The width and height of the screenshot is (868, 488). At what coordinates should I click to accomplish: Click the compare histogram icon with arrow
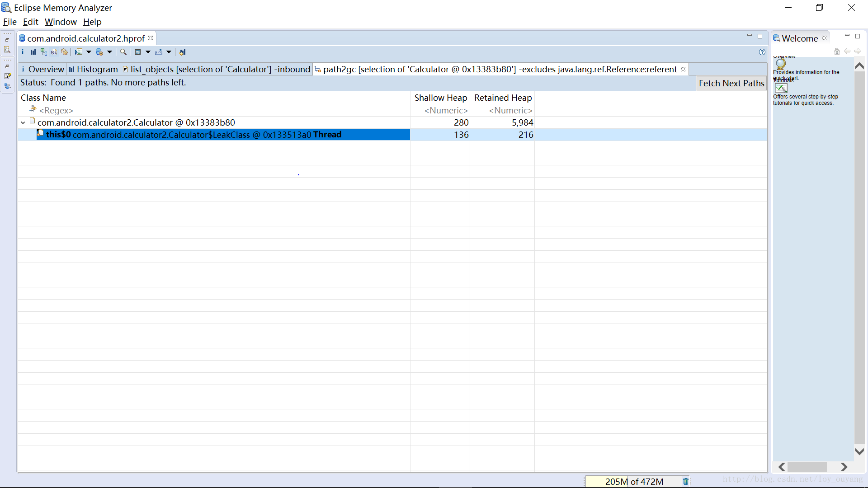[182, 52]
